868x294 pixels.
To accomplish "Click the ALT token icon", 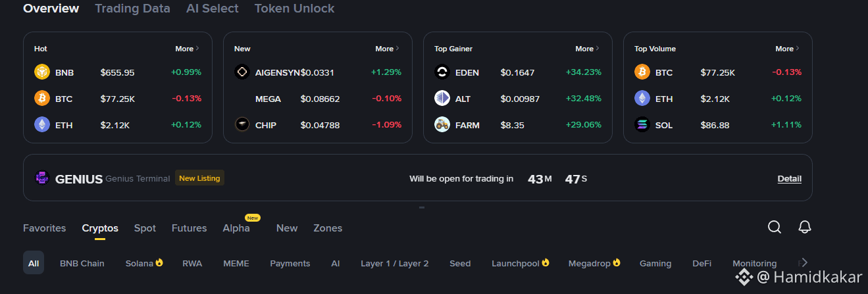I will pyautogui.click(x=442, y=99).
